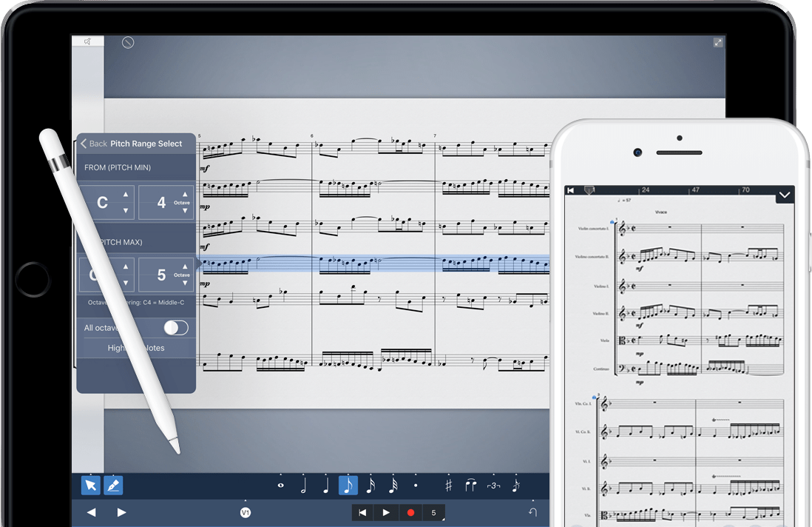Tap Highlight Notes

pyautogui.click(x=135, y=348)
